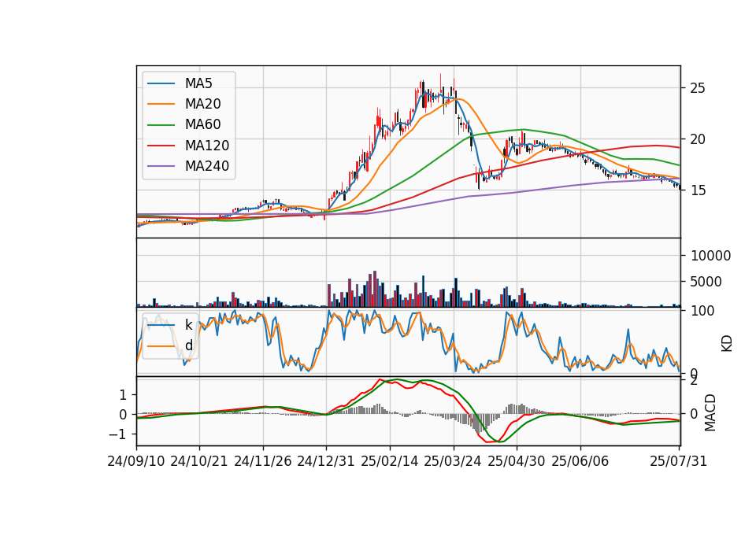Click the 25/07/31 date tick label
This screenshot has height=543, width=756.
[678, 461]
